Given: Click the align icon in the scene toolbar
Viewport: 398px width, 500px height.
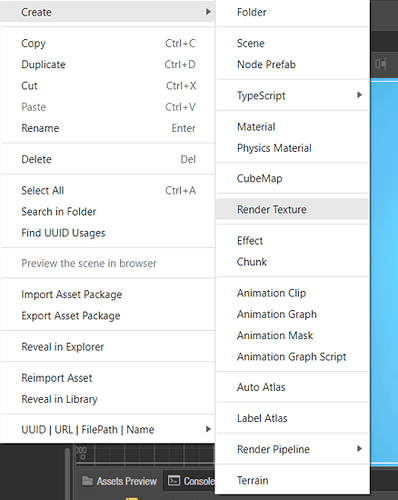Looking at the screenshot, I should (381, 63).
